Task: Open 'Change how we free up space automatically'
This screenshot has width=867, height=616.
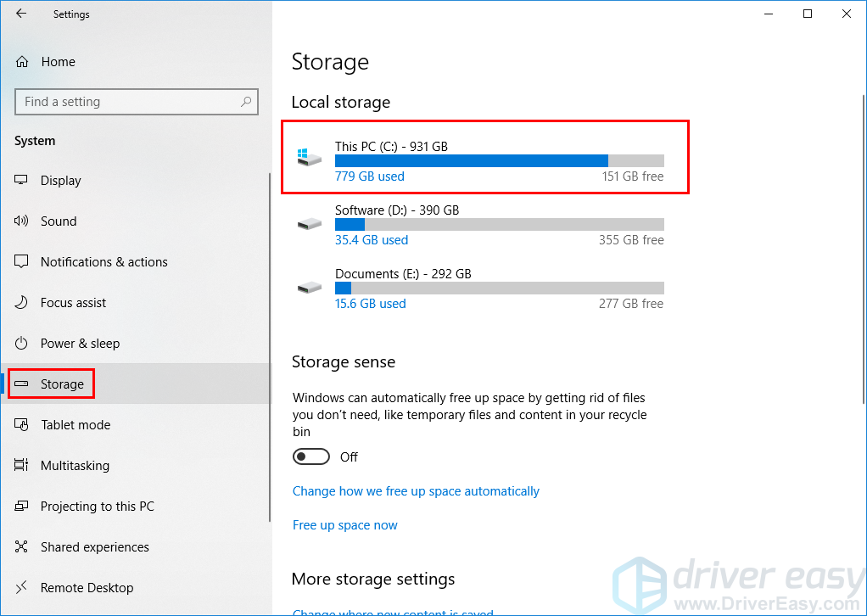Action: (416, 491)
